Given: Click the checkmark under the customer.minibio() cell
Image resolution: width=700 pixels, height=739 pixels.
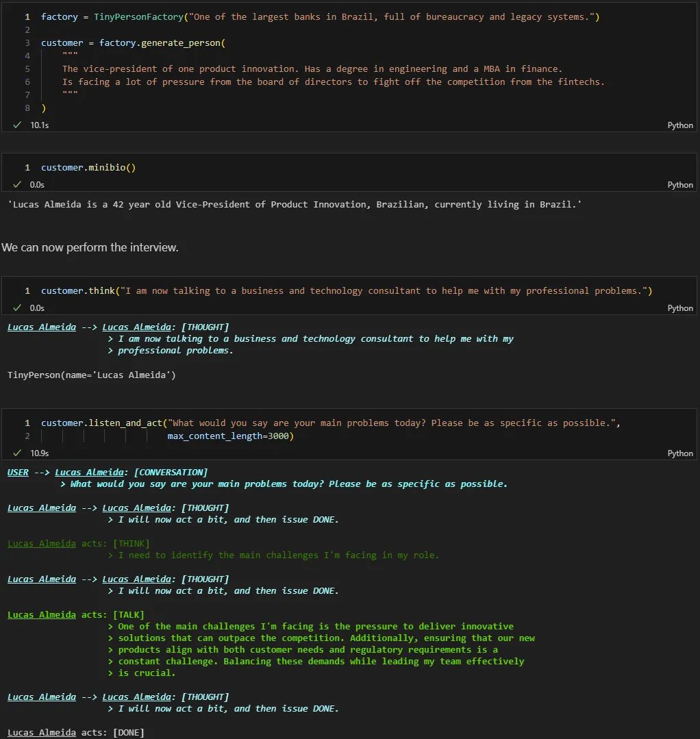Looking at the screenshot, I should [17, 185].
